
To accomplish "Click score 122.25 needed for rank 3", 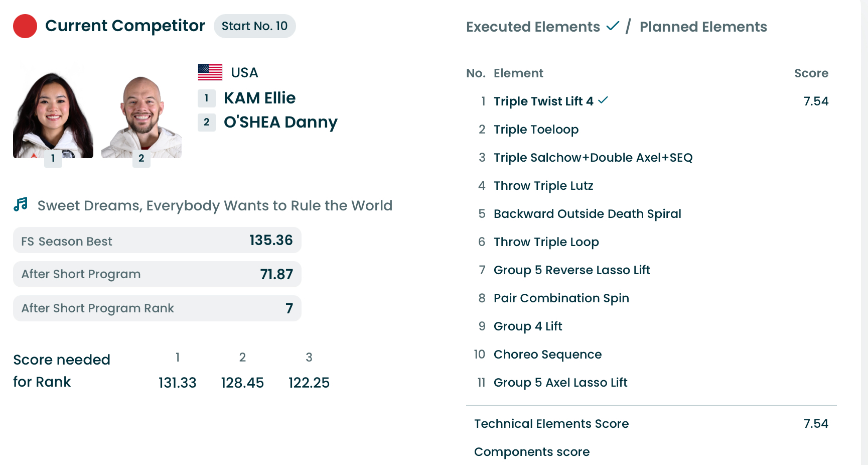I will pos(309,383).
